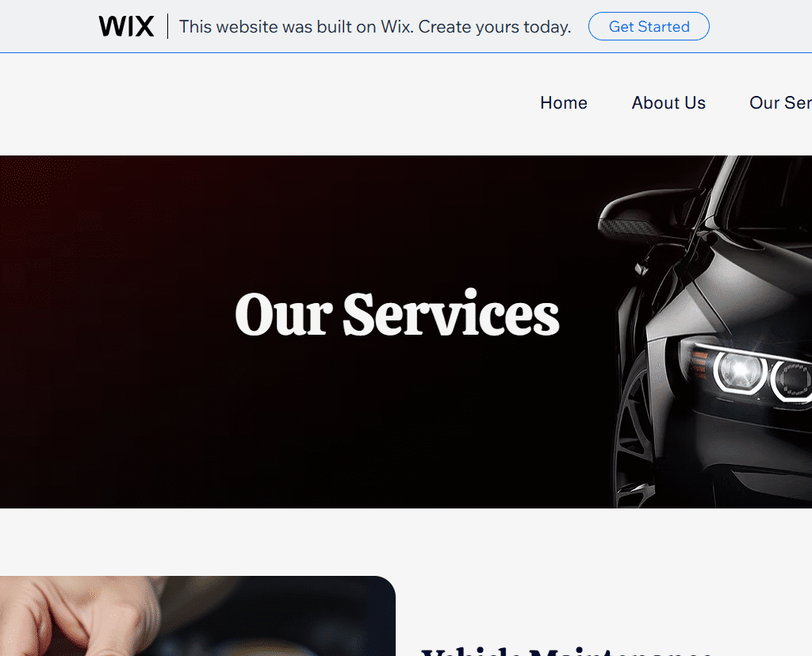Click the 'Our Services' hero heading
The height and width of the screenshot is (656, 812).
pyautogui.click(x=397, y=314)
